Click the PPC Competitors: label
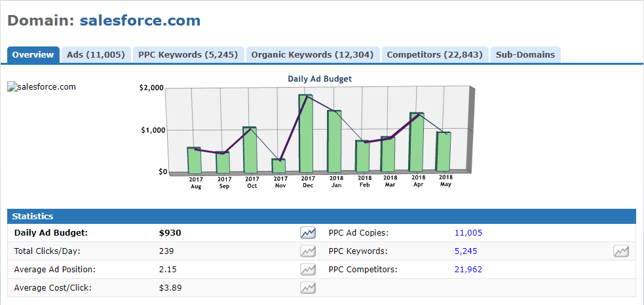Screen dimensions: 644x305 [363, 270]
